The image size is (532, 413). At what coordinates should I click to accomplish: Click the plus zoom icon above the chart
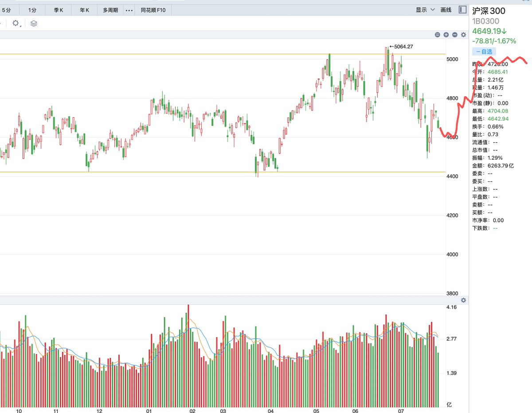[x=446, y=35]
